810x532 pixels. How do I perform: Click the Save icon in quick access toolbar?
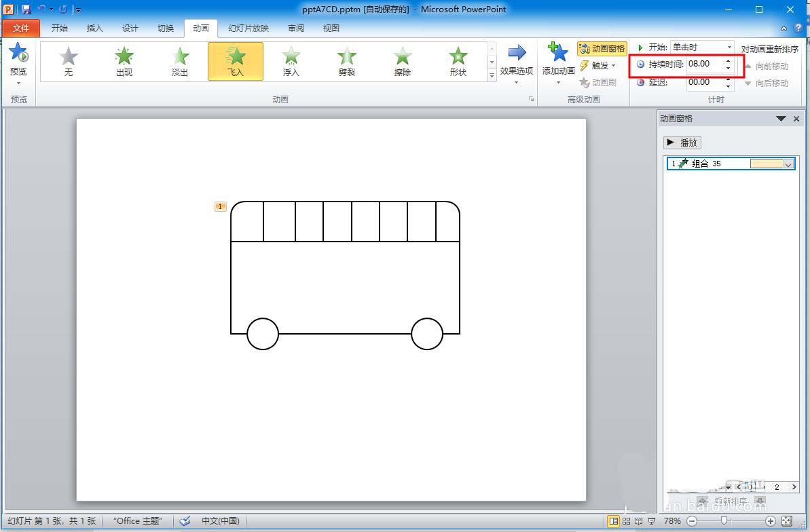(x=26, y=9)
